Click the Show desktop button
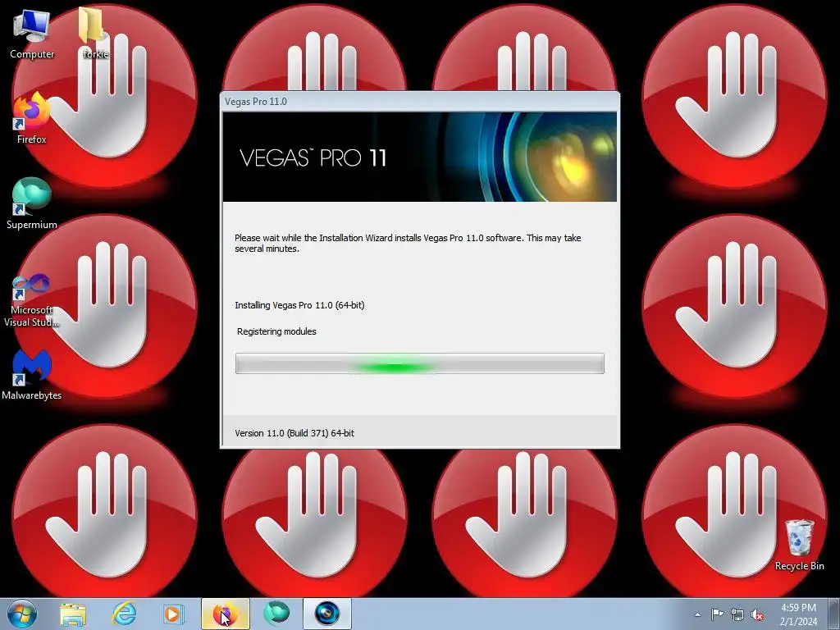 click(834, 614)
